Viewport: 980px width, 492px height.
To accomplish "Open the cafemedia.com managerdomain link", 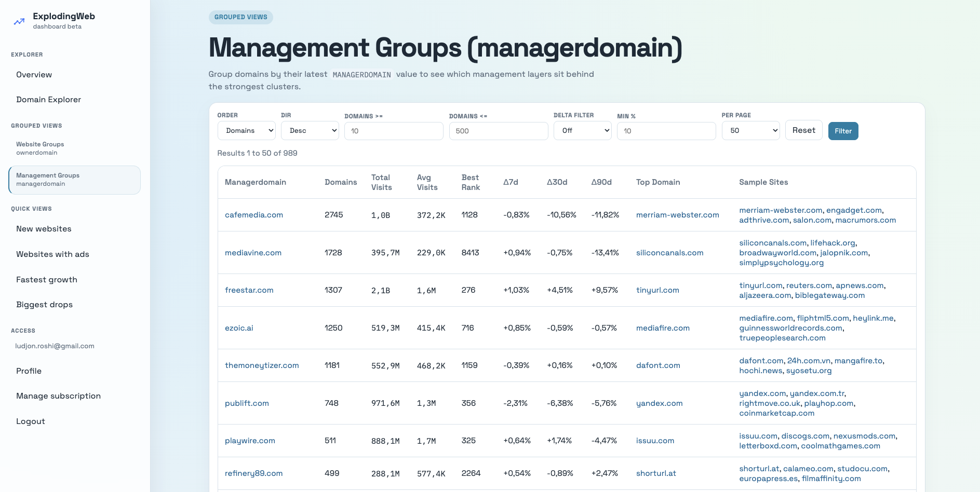I will point(254,215).
